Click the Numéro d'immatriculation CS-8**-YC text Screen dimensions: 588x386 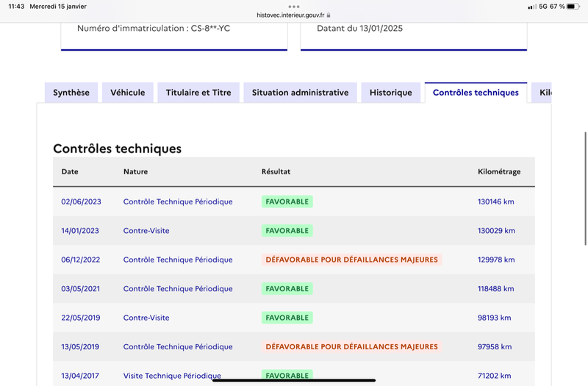[x=154, y=29]
